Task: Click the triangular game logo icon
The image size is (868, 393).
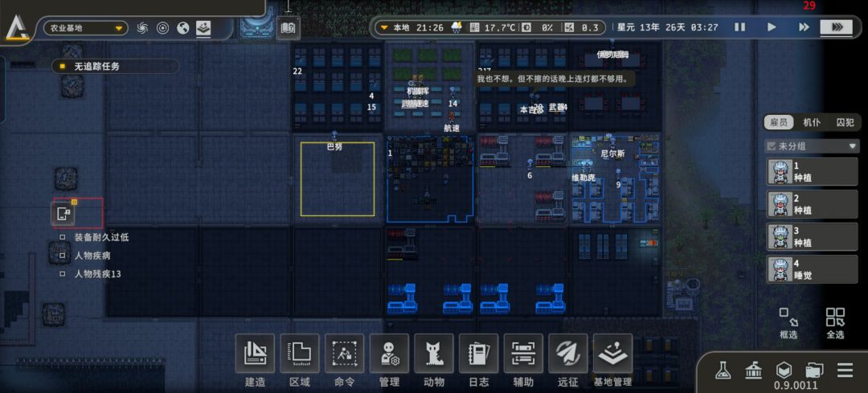Action: [x=18, y=27]
